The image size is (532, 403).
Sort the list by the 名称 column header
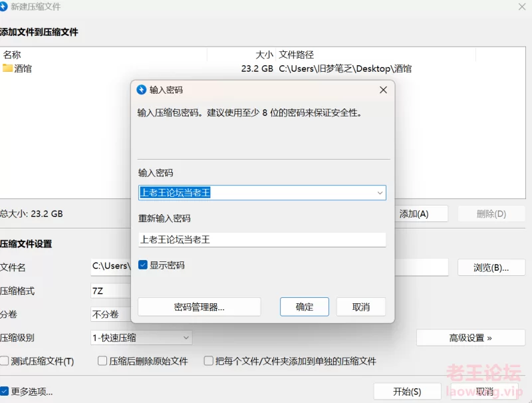[x=104, y=55]
